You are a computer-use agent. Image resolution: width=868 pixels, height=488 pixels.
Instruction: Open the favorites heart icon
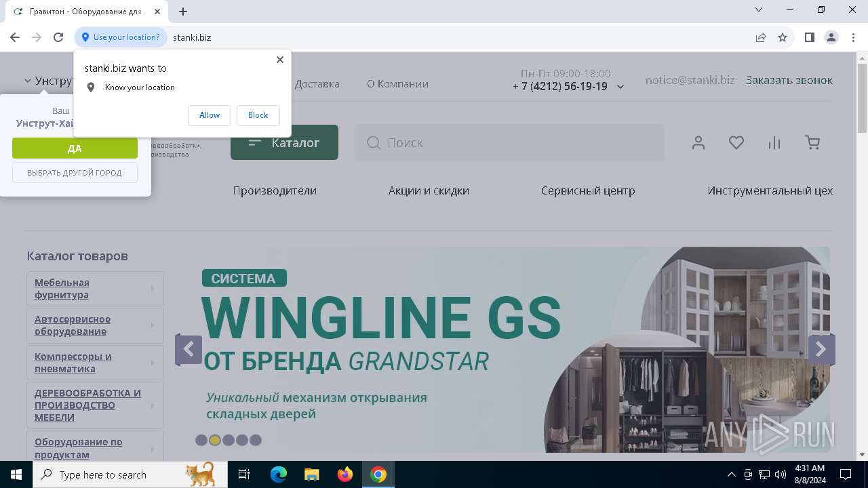(x=736, y=142)
